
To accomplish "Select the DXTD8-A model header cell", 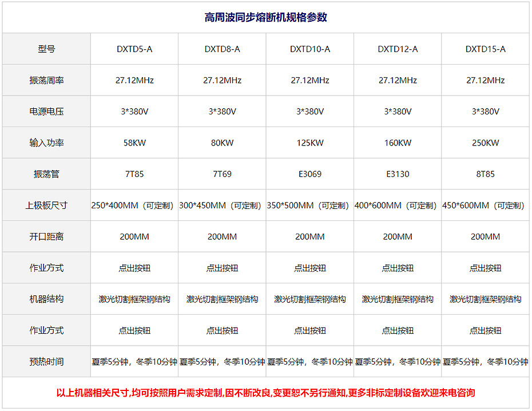I will click(222, 49).
